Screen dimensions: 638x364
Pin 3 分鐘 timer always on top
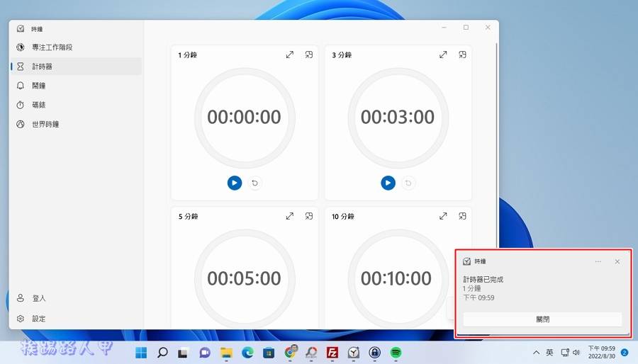coord(462,55)
